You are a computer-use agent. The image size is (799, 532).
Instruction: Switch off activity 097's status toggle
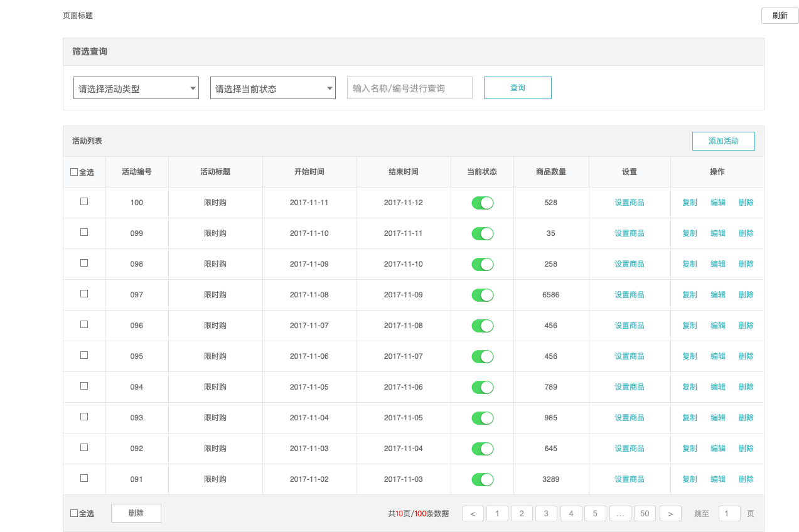pos(482,294)
